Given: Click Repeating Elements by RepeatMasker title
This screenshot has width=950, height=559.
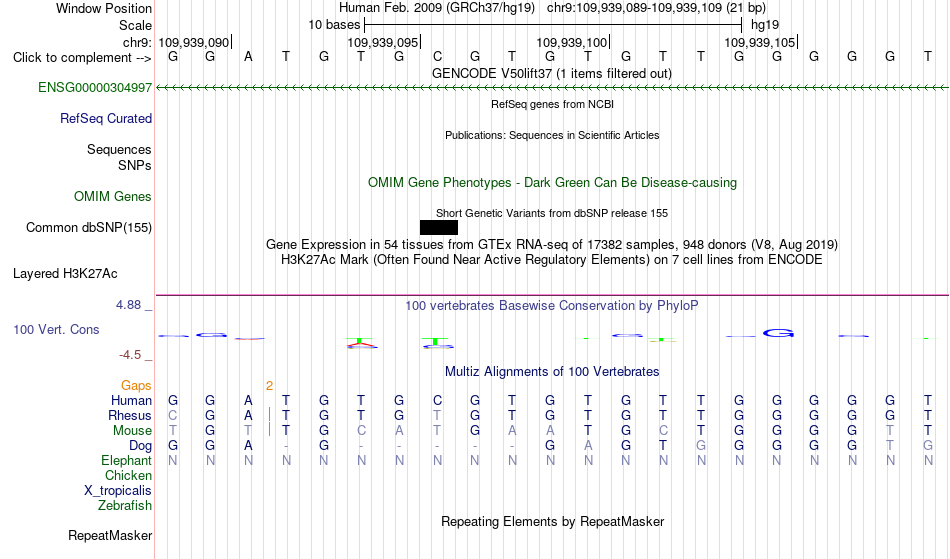Looking at the screenshot, I should coord(552,522).
